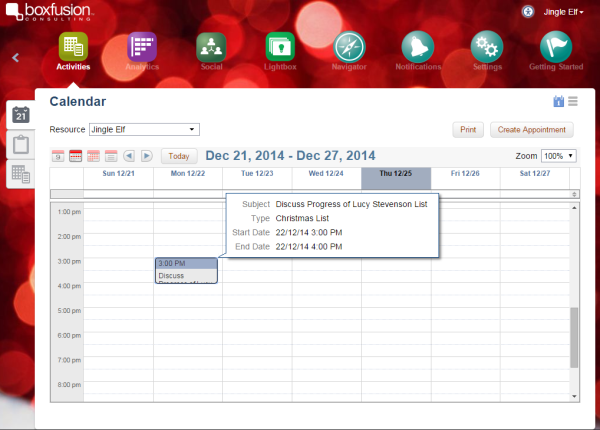Click the calendar vertical scrollbar thumb
This screenshot has width=600, height=430.
coord(573,338)
